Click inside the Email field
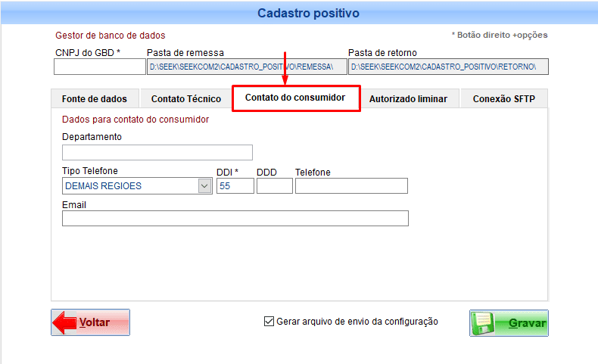This screenshot has width=598, height=364. coord(235,219)
